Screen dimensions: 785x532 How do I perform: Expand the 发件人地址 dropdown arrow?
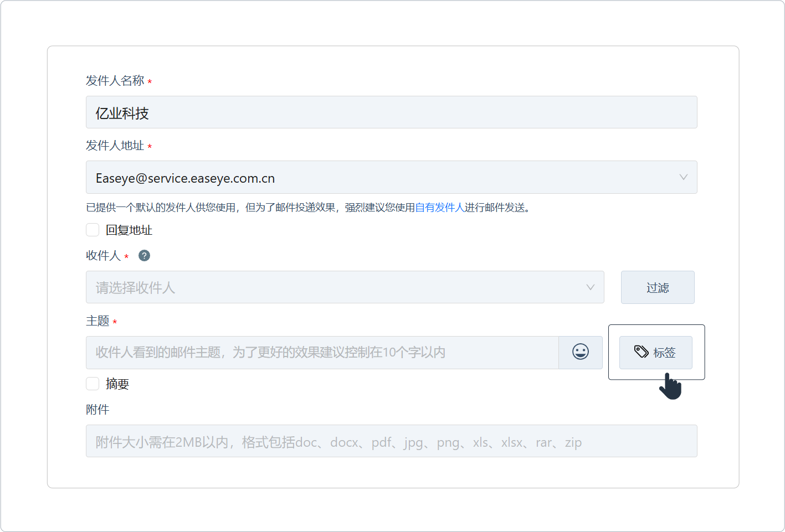pyautogui.click(x=683, y=177)
